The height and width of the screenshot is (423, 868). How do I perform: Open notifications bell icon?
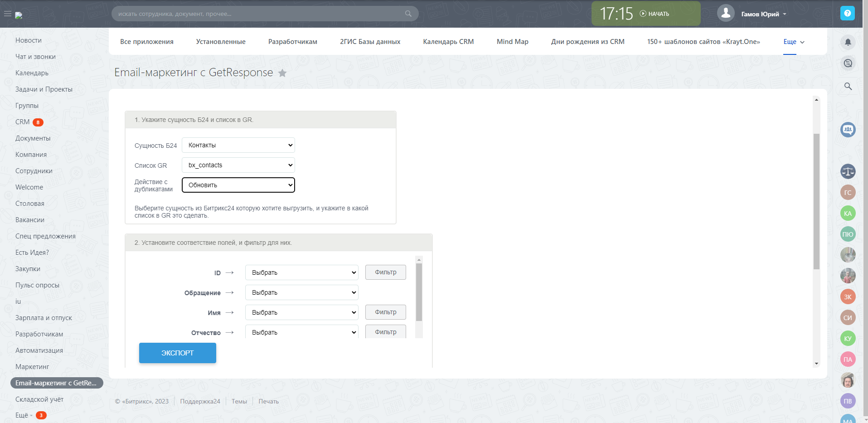(x=848, y=42)
